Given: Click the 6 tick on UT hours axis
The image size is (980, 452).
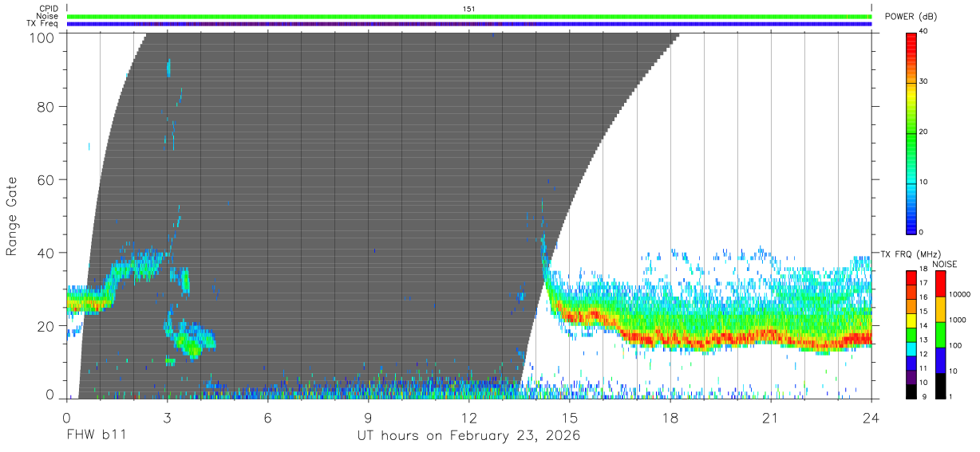Looking at the screenshot, I should tap(267, 417).
